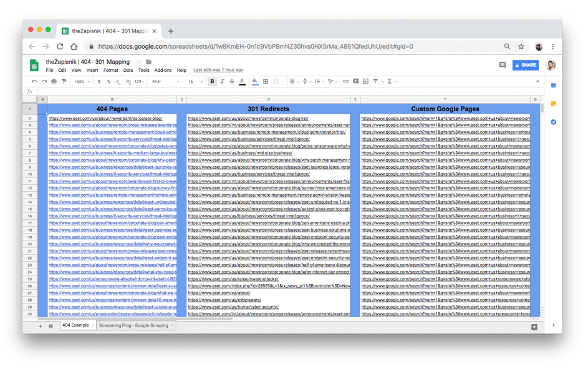Click the blue SHARE button

[x=526, y=65]
